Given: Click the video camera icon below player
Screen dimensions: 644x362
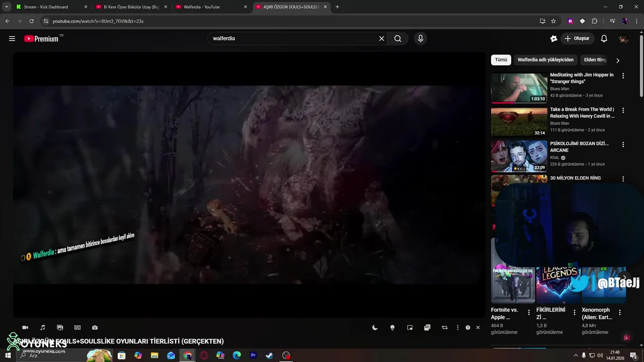Looking at the screenshot, I should point(25,327).
